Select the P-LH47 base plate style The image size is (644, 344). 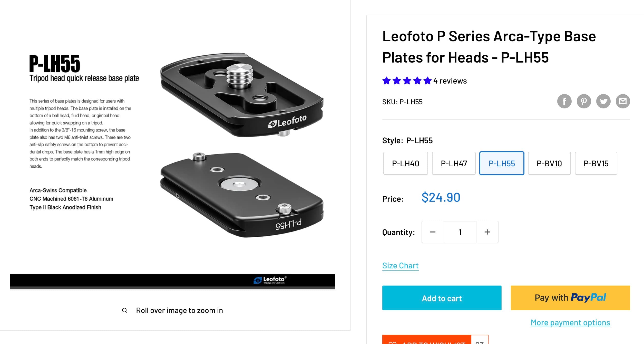[454, 163]
